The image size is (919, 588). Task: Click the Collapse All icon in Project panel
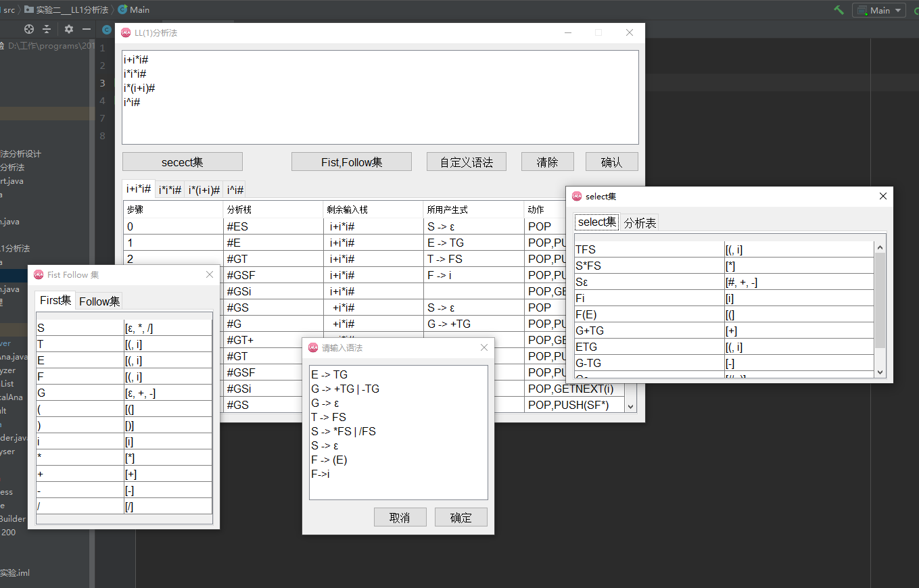tap(47, 29)
